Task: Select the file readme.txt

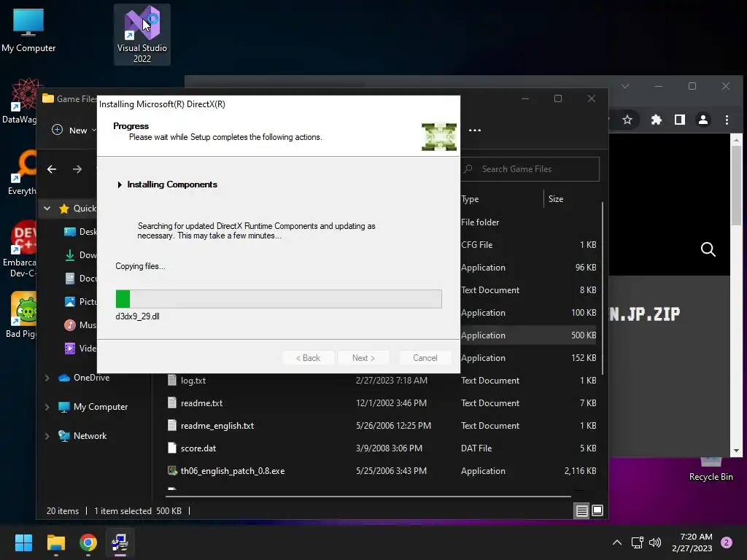Action: 381,402
